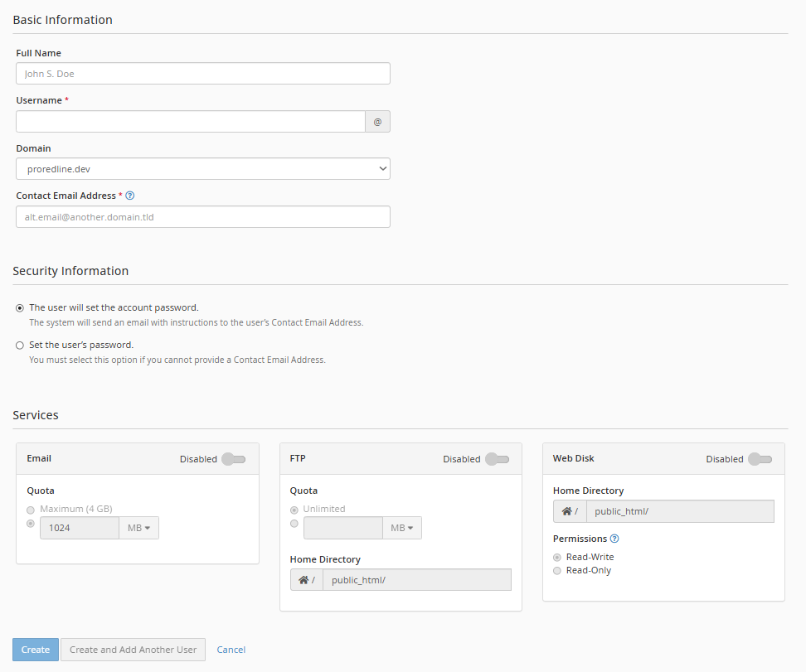Click the home icon in FTP Home Directory
Viewport: 806px width, 672px height.
[304, 580]
